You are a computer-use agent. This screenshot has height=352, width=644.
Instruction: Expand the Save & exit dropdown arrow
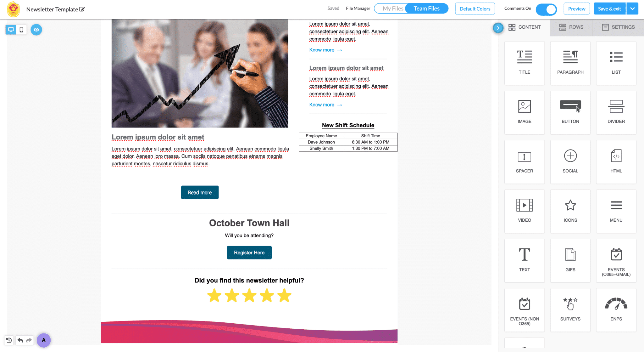coord(632,8)
